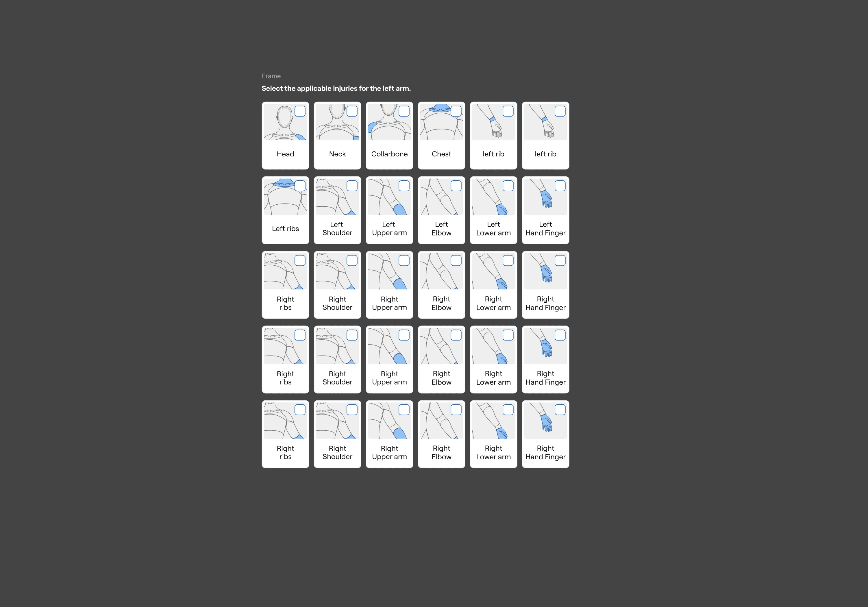Check the Head injury checkbox
This screenshot has height=607, width=868.
pos(300,111)
